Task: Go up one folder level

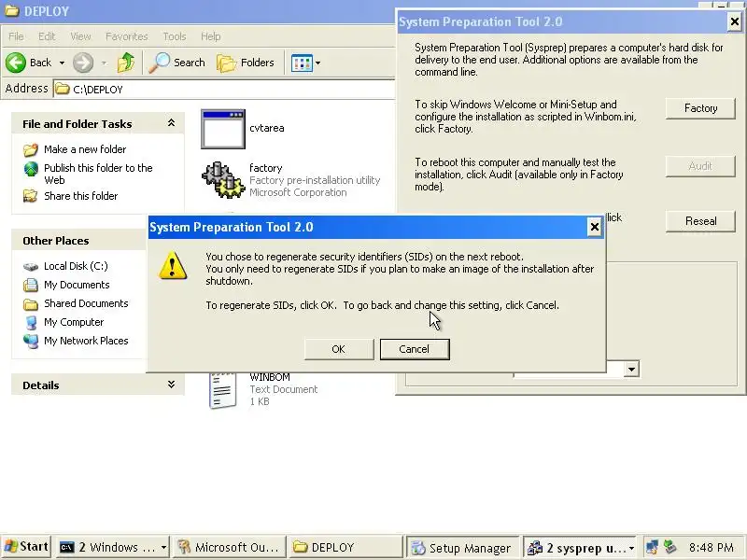Action: 126,63
